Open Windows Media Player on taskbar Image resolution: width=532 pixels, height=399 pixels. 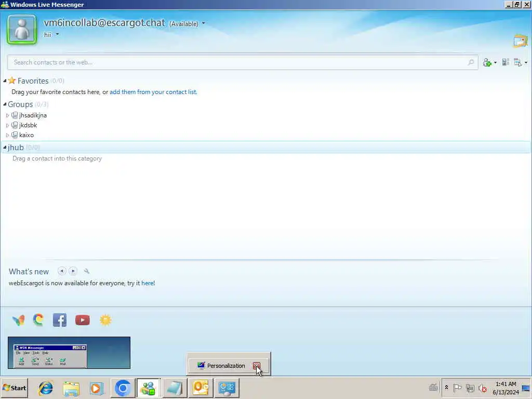(96, 388)
